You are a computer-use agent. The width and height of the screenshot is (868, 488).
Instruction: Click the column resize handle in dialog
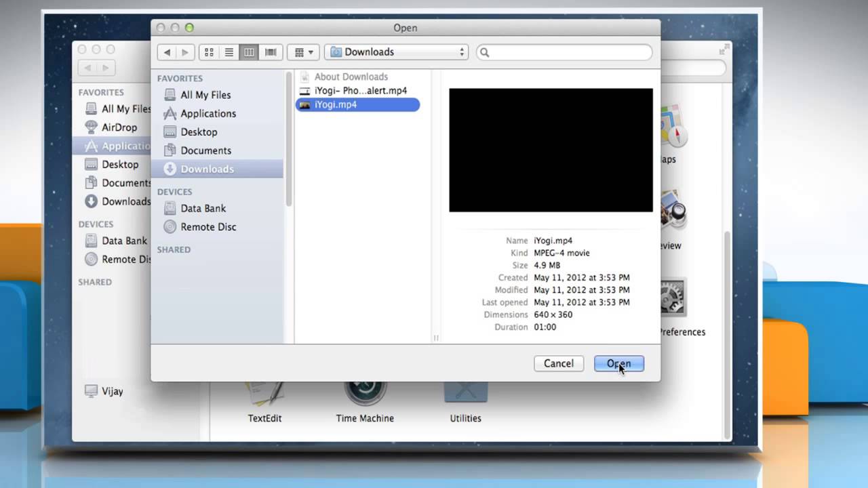pyautogui.click(x=436, y=338)
